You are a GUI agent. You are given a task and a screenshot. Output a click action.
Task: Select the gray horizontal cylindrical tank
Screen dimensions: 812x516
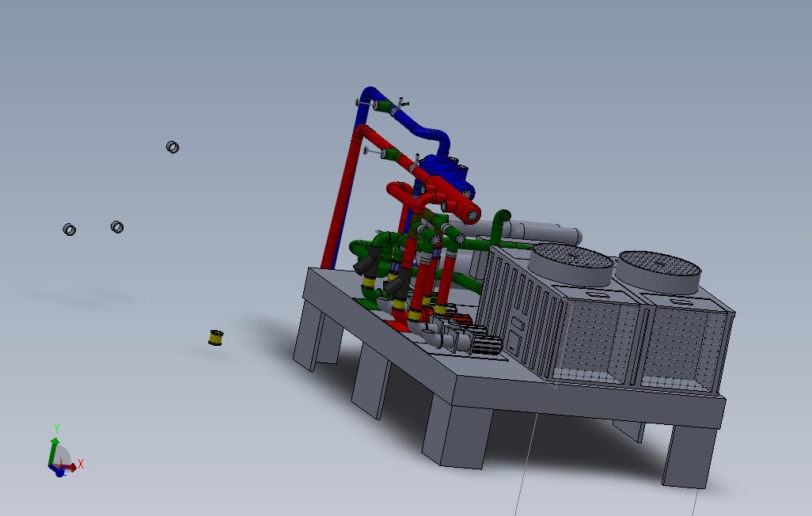[x=541, y=232]
